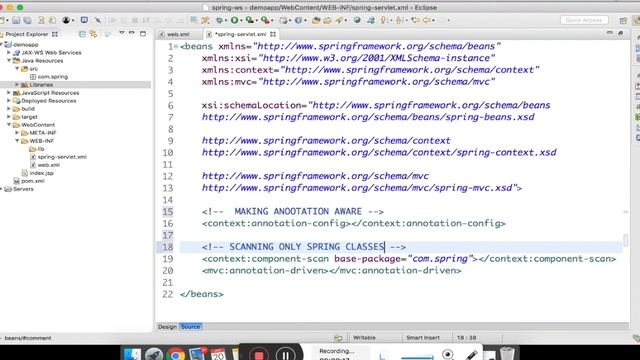Open the Project Explorer View Menu triangle
The height and width of the screenshot is (360, 640).
coord(121,33)
